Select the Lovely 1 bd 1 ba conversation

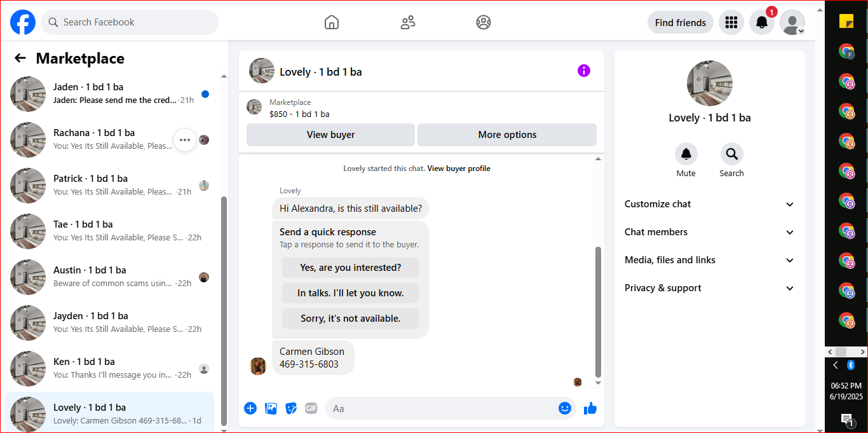pyautogui.click(x=109, y=413)
